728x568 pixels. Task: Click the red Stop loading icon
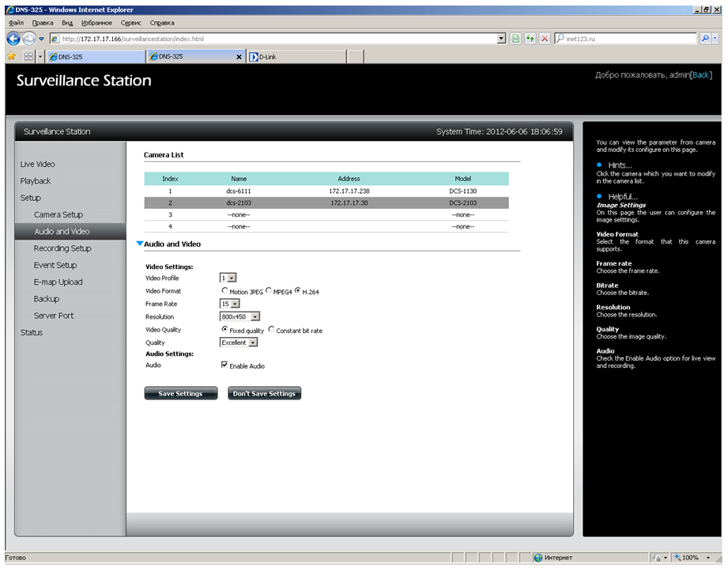point(545,38)
